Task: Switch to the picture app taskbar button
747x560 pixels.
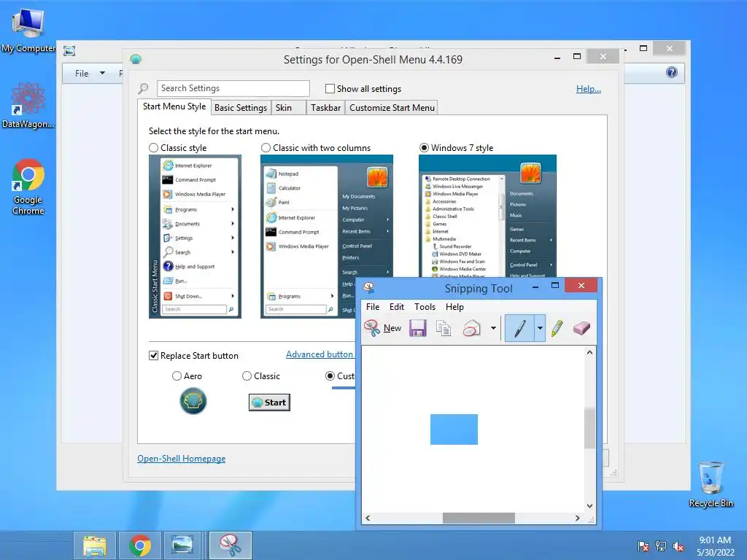Action: [182, 545]
